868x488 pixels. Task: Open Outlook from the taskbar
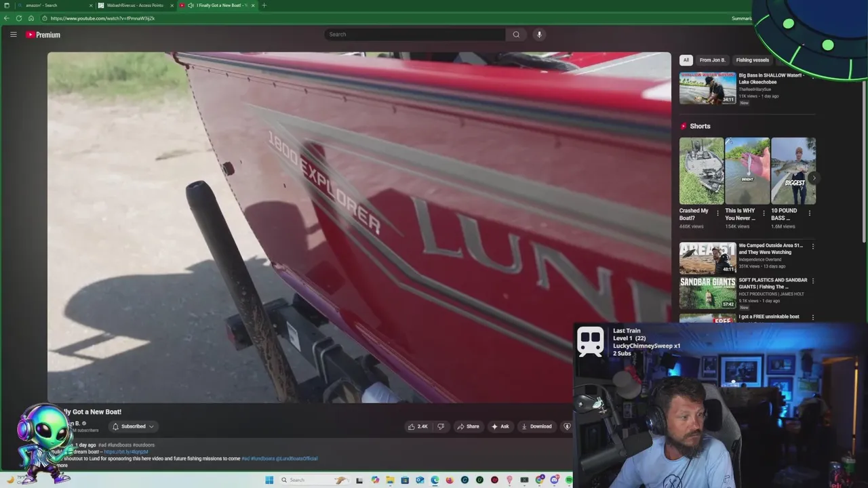pos(420,480)
